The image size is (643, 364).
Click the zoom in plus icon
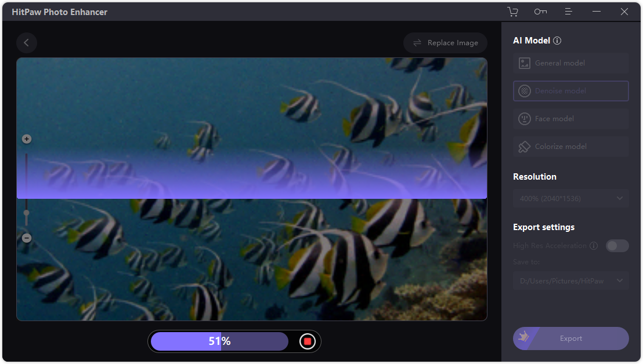(x=27, y=139)
